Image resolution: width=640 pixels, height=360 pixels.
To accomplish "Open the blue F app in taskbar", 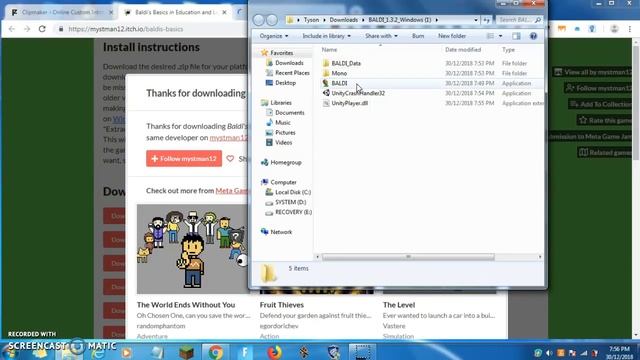I will (245, 352).
